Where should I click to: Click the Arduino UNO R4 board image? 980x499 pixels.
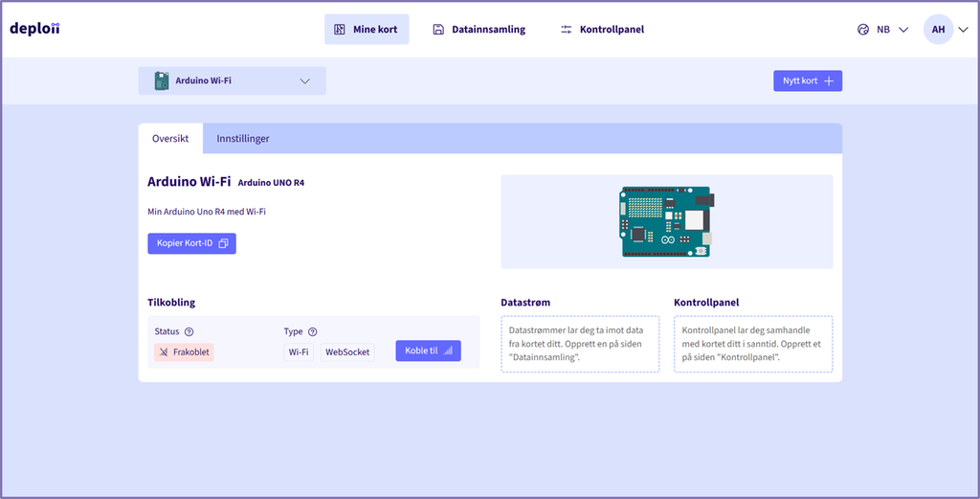[x=667, y=221]
